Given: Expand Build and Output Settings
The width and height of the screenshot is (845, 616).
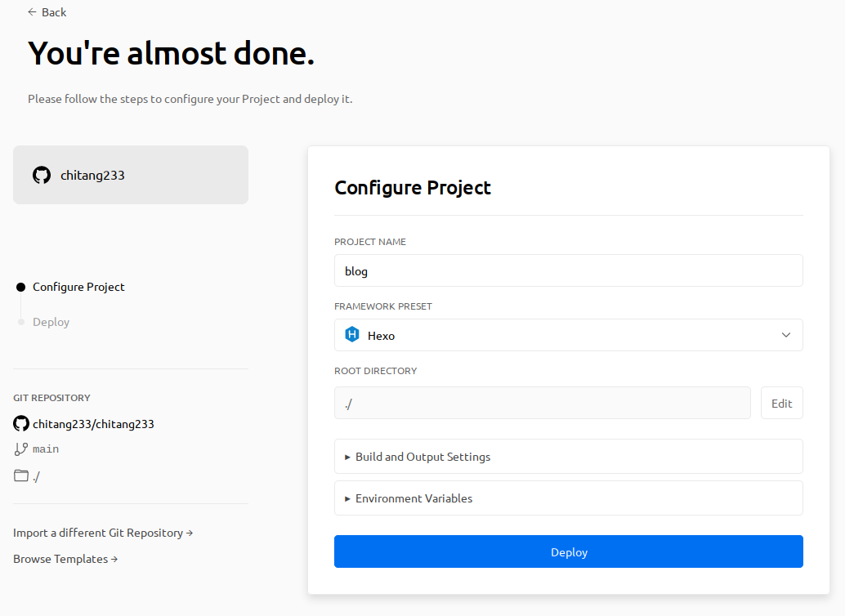Looking at the screenshot, I should tap(422, 457).
